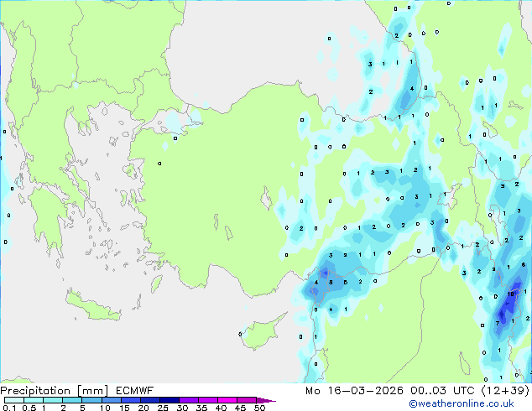Screen dimensions: 532x411
Task: Click the '7' precipitation value on the map
Action: tap(498, 323)
